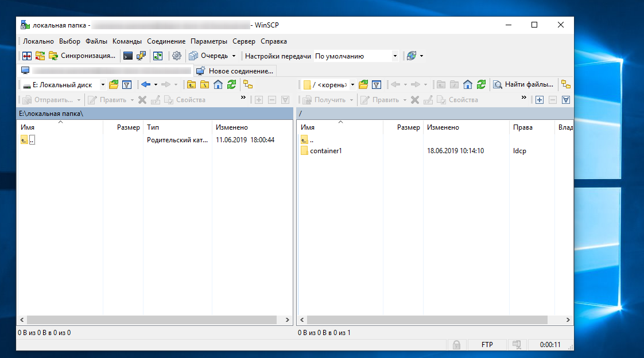Viewport: 644px width, 358px height.
Task: Expand the local back-history dropdown arrow
Action: [x=156, y=85]
